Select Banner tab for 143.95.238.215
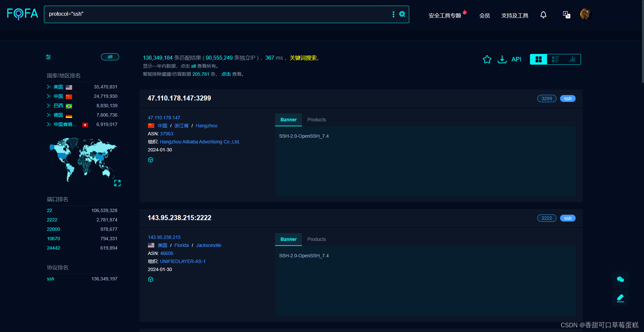Screen dimensions: 644x332 click(x=288, y=239)
